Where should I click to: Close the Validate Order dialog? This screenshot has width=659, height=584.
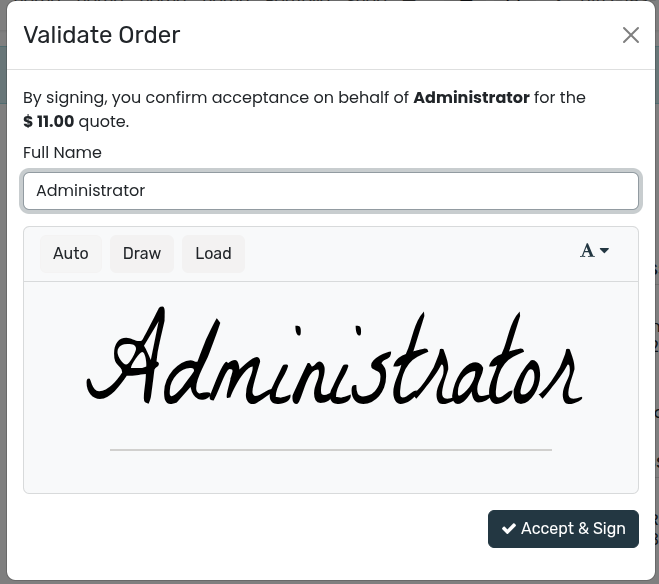[630, 35]
